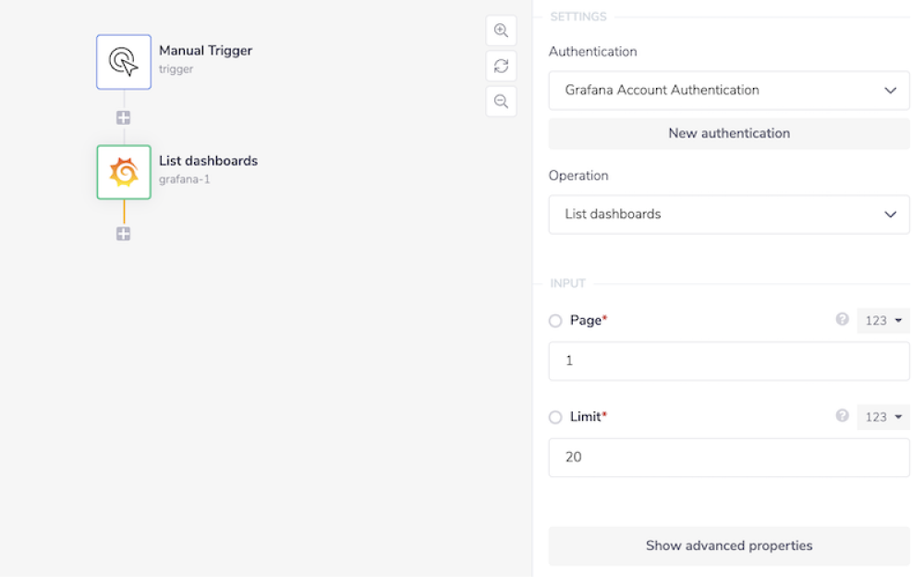Click Show advanced properties button
This screenshot has width=924, height=577.
coord(729,546)
